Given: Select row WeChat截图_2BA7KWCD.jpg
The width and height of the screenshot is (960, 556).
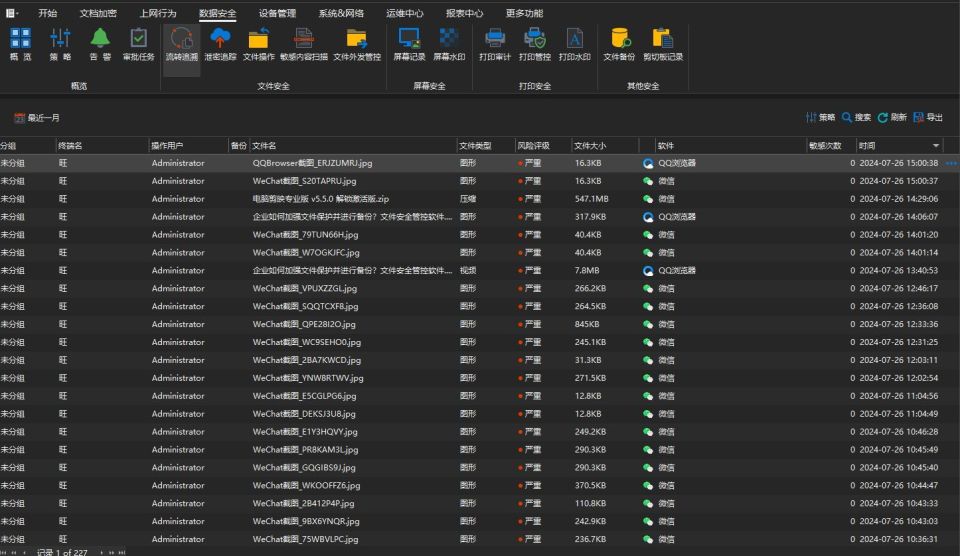Looking at the screenshot, I should point(480,360).
